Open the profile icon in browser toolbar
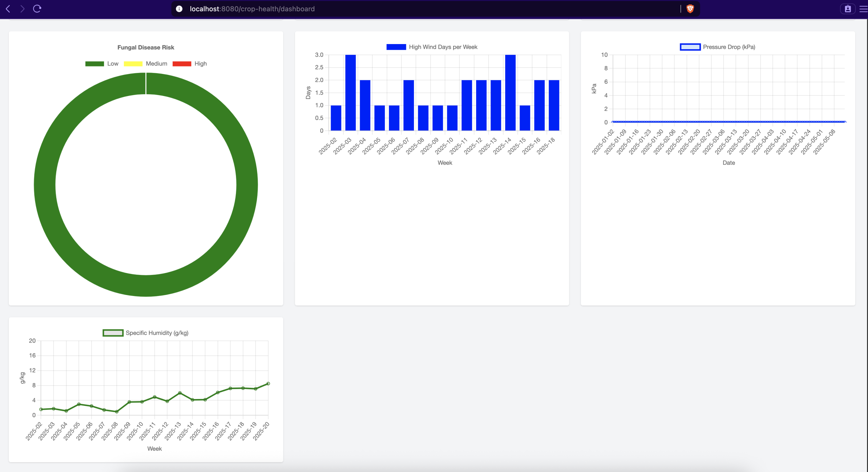 [x=848, y=9]
